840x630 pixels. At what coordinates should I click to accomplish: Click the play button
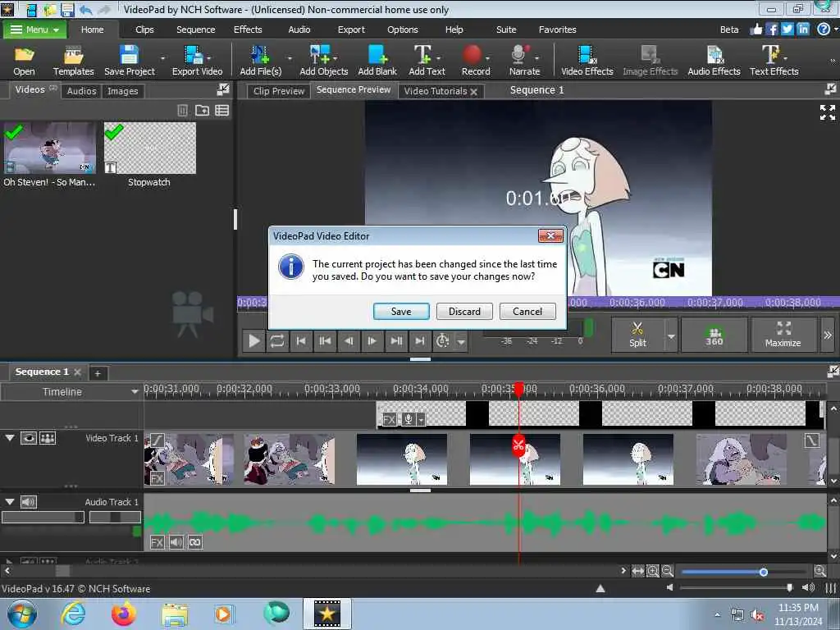pos(254,340)
